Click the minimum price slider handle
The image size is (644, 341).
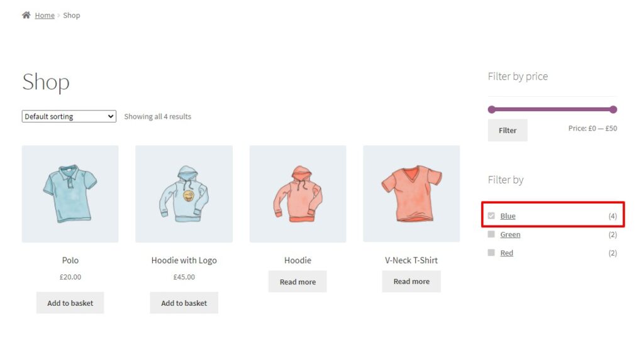point(492,109)
